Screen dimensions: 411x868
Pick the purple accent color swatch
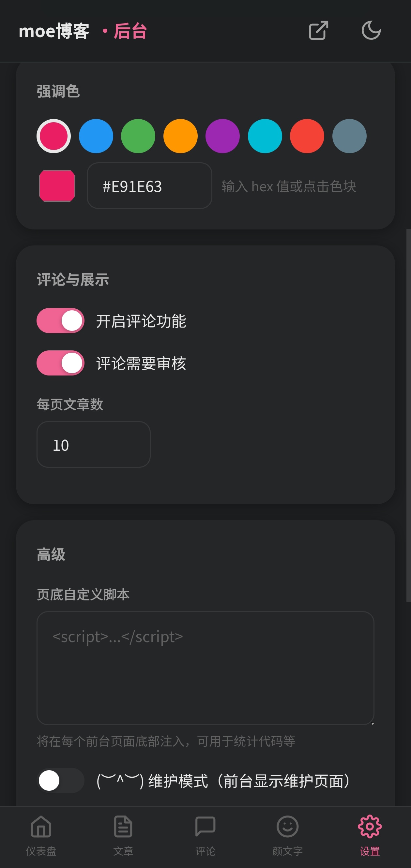(222, 136)
